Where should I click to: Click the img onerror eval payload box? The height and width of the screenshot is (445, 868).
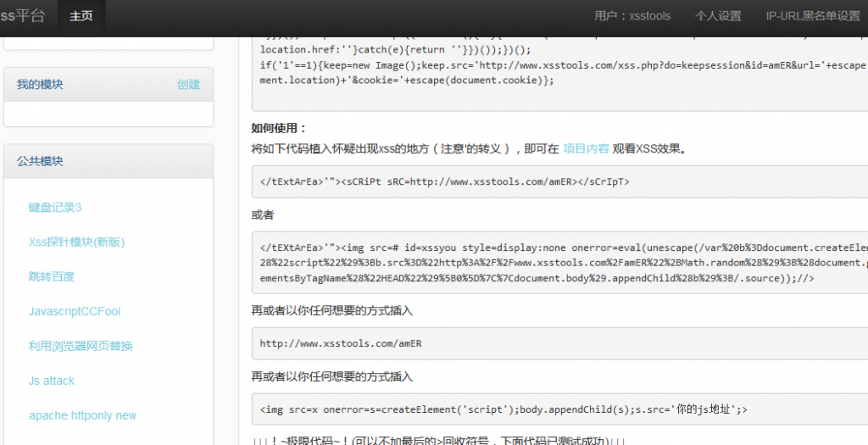(559, 263)
